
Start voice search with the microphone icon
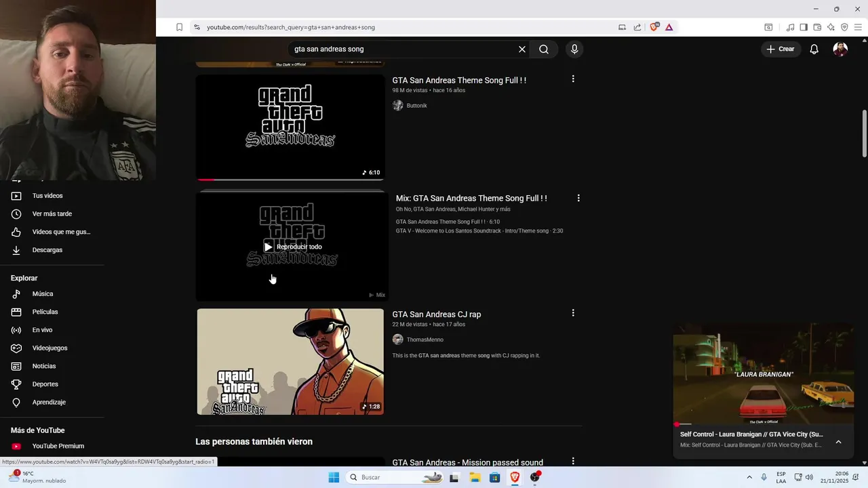coord(574,49)
